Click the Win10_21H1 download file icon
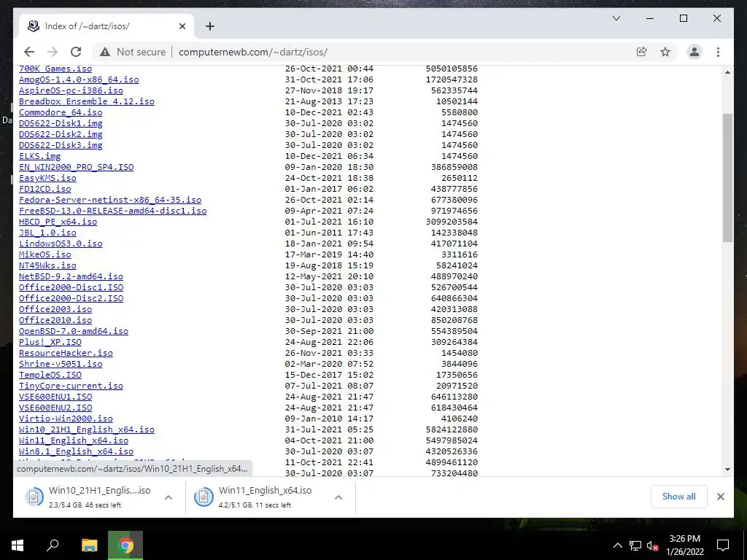Viewport: 747px width, 560px height. click(x=34, y=497)
